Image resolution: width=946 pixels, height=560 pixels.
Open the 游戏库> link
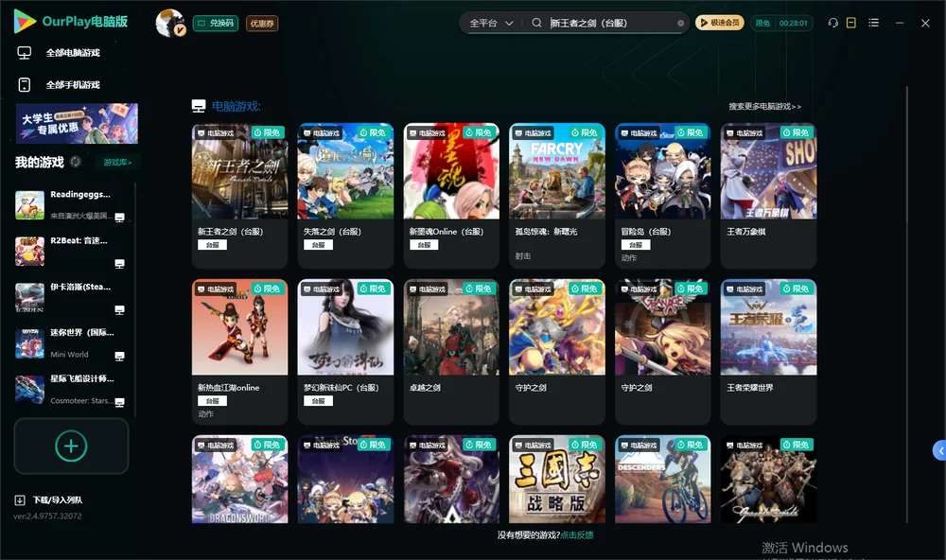pyautogui.click(x=117, y=163)
